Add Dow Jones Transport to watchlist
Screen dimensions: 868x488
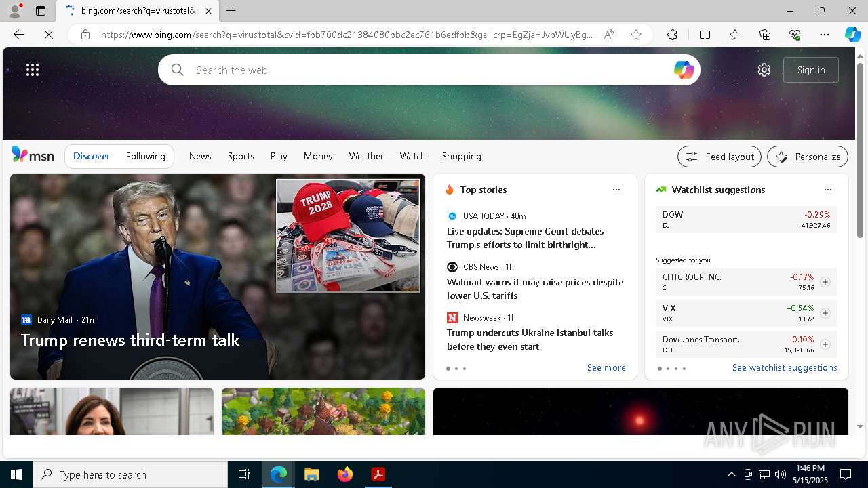pos(825,344)
